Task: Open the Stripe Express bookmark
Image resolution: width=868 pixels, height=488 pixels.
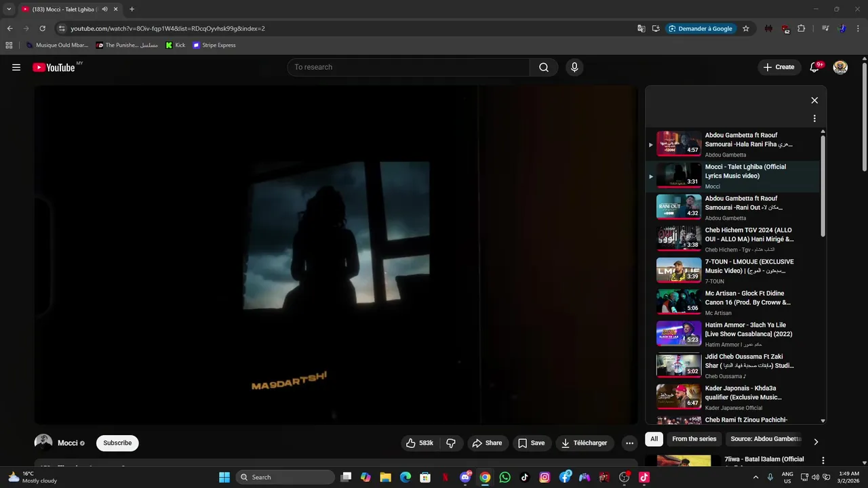Action: 214,45
